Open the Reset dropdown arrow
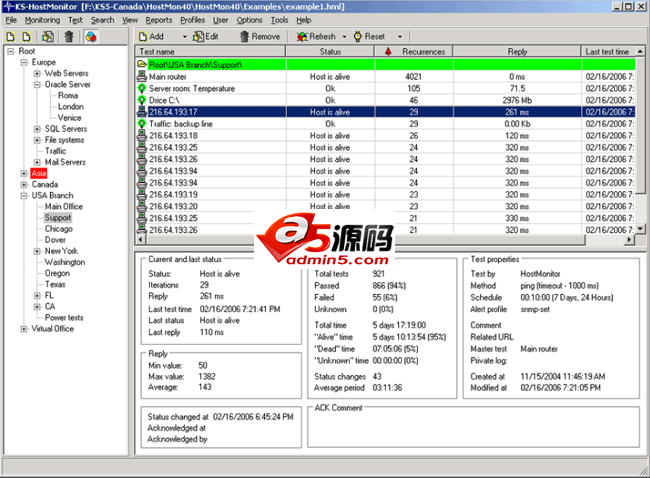Screen dimensions: 650x478 [x=400, y=37]
